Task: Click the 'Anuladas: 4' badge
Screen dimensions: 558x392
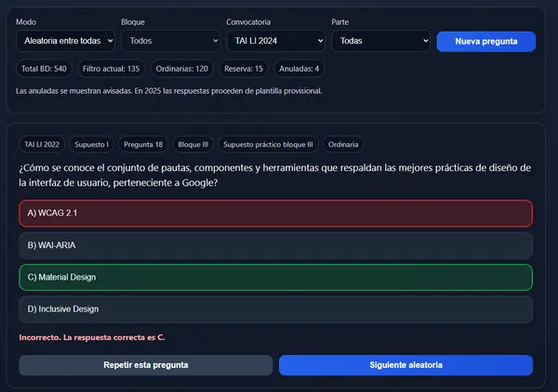Action: pyautogui.click(x=299, y=69)
